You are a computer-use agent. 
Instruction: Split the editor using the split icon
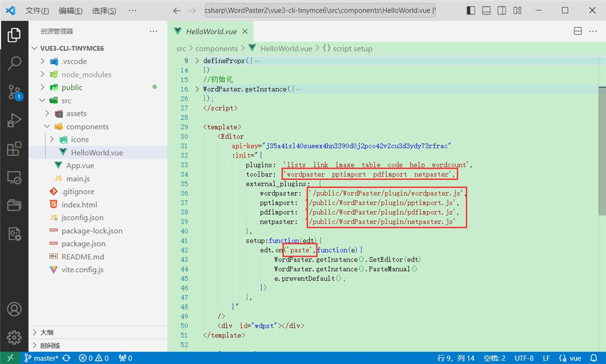(x=578, y=31)
